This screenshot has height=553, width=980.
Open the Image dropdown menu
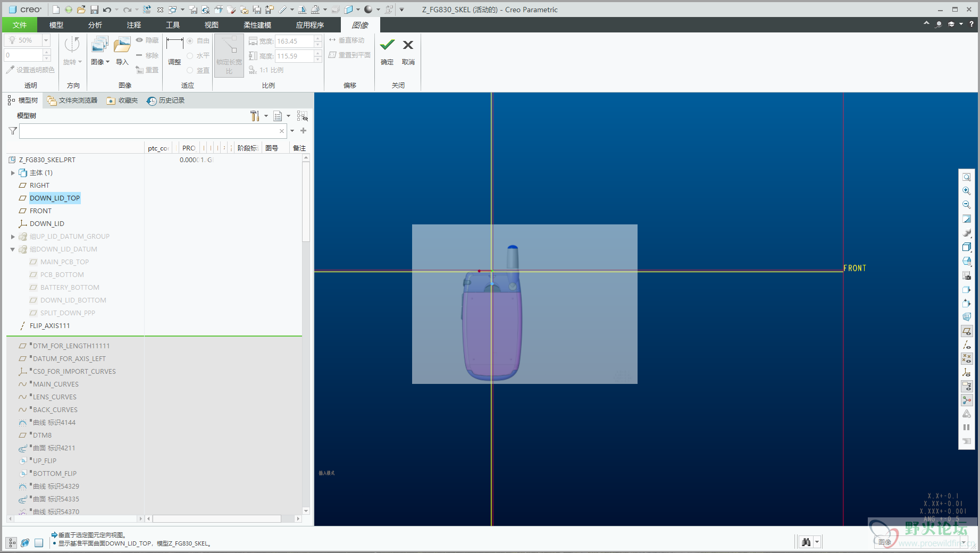pos(100,62)
